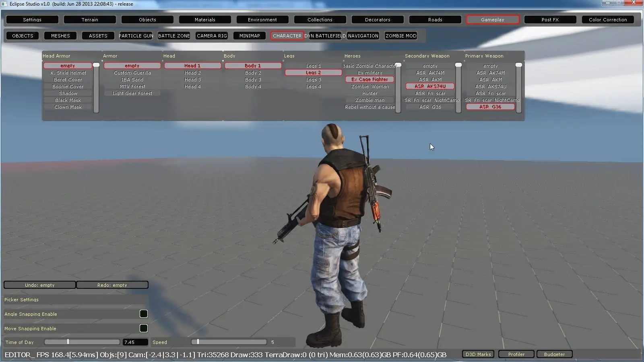
Task: Open the Decorators tab
Action: tap(378, 20)
